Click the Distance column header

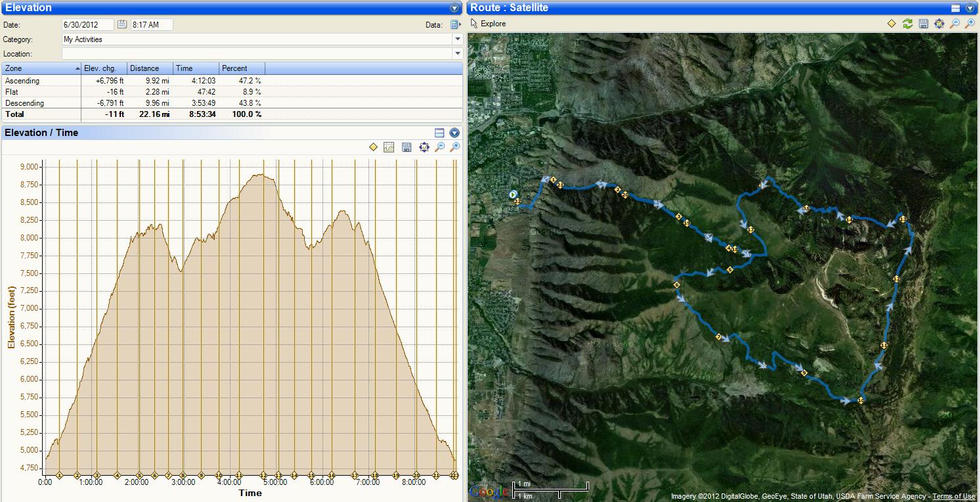coord(150,68)
